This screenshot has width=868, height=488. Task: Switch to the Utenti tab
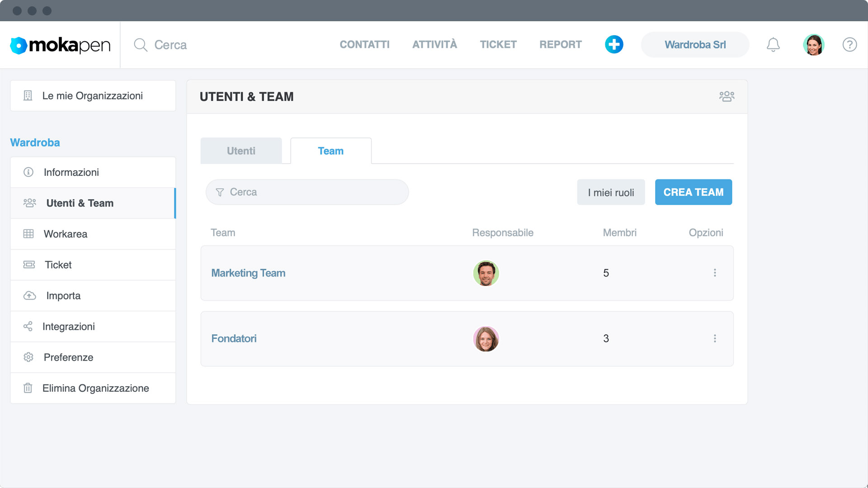(241, 151)
